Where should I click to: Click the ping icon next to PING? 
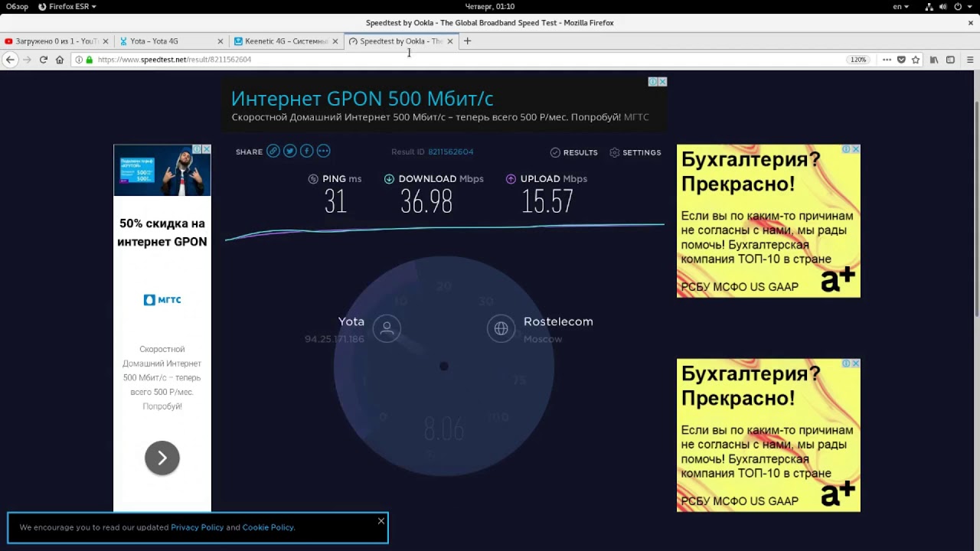click(312, 179)
